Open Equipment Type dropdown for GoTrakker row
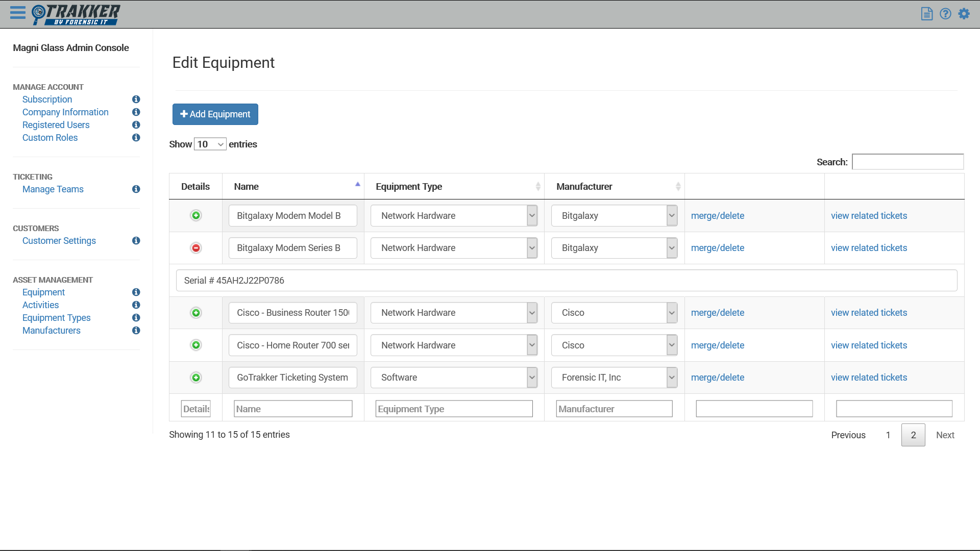Screen dimensions: 980x551 [x=453, y=378]
